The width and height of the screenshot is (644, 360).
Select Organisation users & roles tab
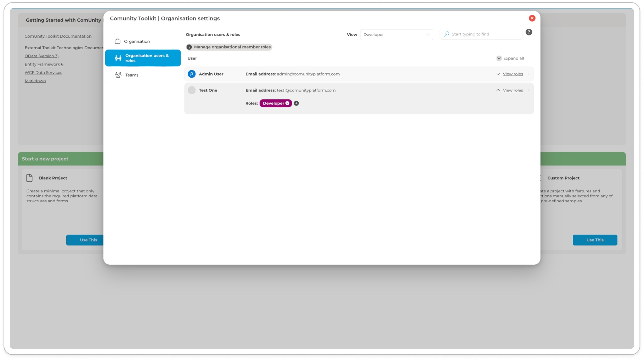(x=143, y=58)
